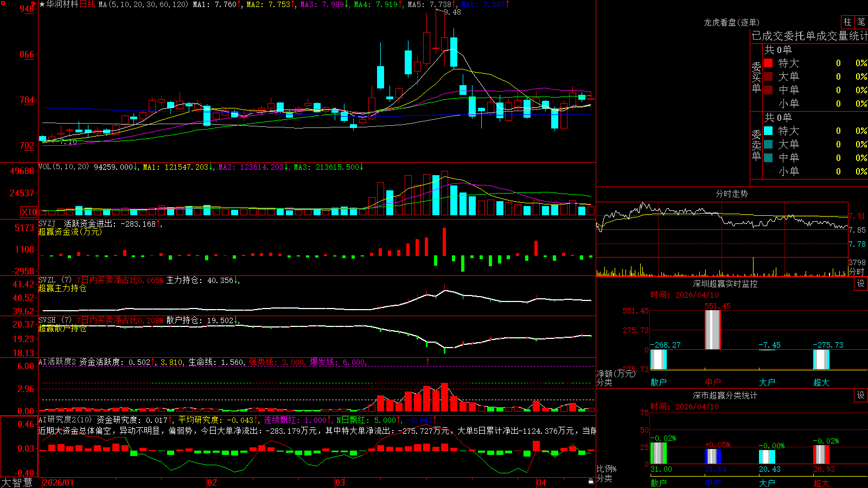Switch 龙虎看盘 to 笔 view
The width and height of the screenshot is (868, 488).
[x=861, y=22]
